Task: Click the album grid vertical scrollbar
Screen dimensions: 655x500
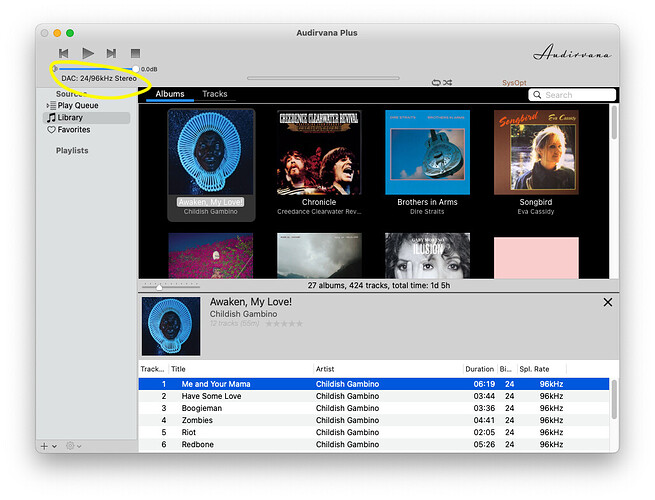Action: coord(614,123)
